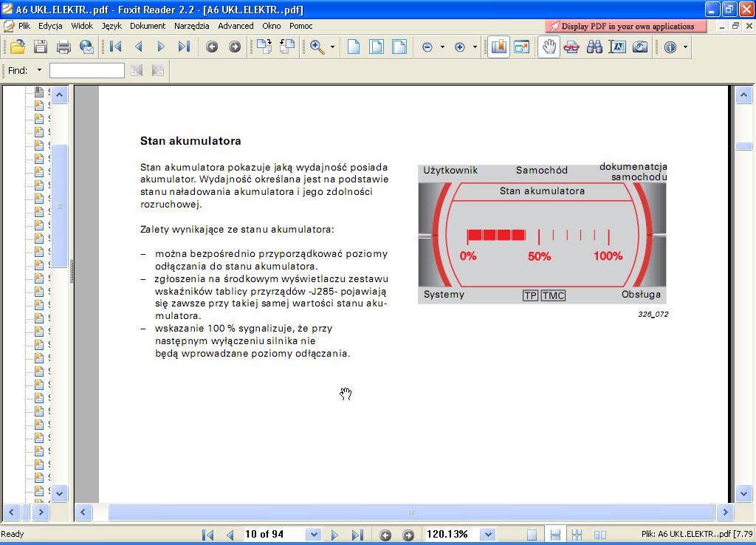756x545 pixels.
Task: Click the Typewriter tool icon
Action: [617, 47]
